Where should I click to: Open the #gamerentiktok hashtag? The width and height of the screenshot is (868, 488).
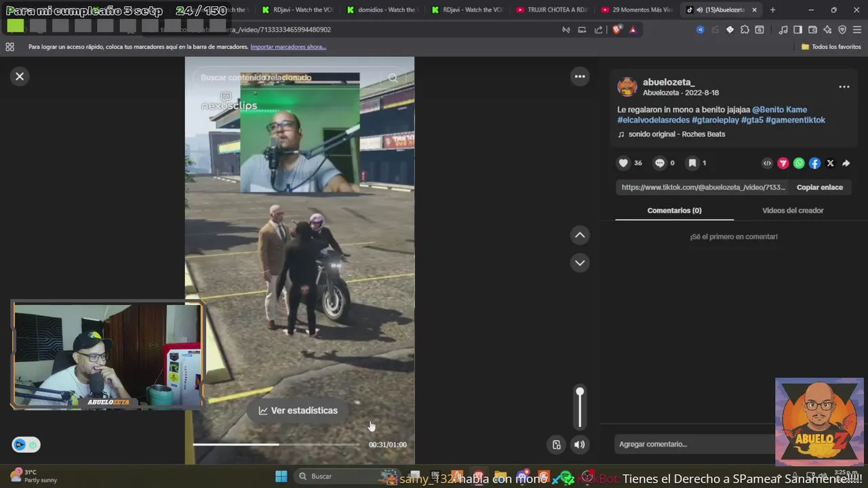pos(795,120)
